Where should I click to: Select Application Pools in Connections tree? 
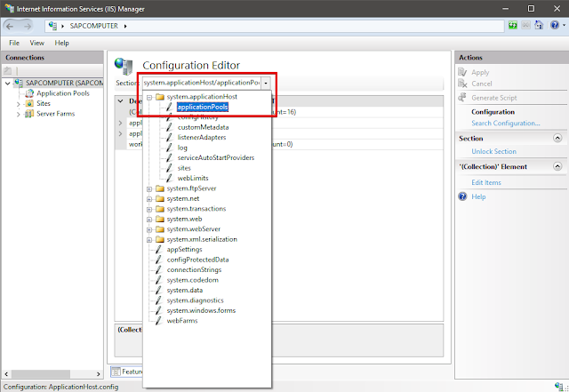tap(63, 93)
